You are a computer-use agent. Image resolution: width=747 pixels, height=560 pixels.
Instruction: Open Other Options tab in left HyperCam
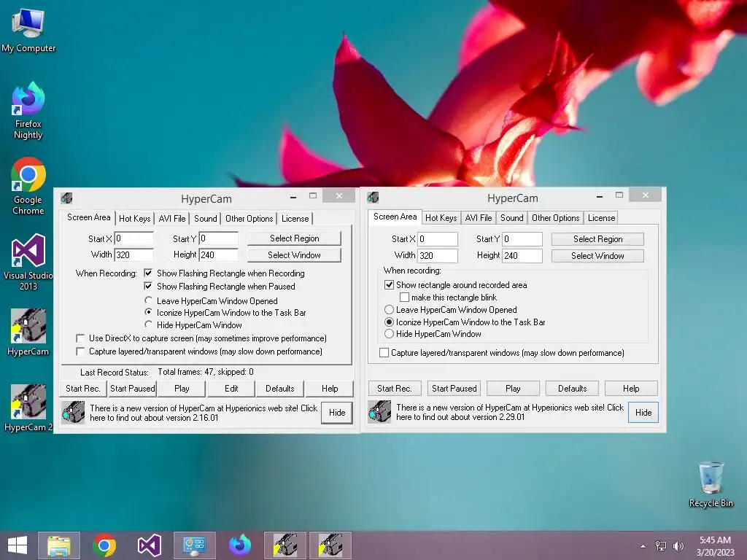(249, 219)
